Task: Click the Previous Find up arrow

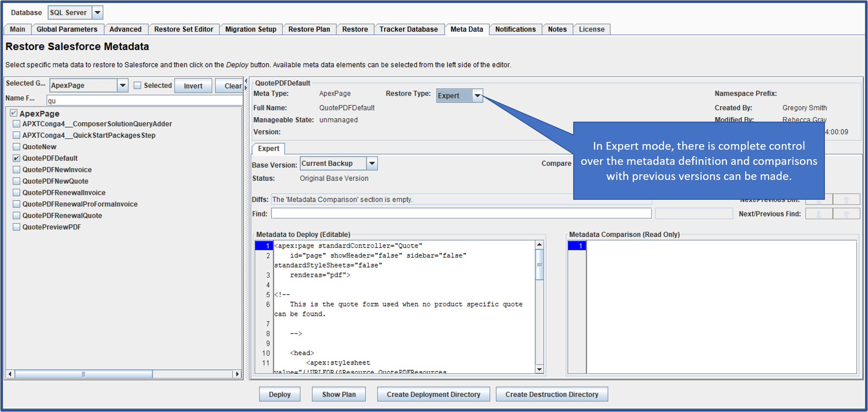Action: 846,214
